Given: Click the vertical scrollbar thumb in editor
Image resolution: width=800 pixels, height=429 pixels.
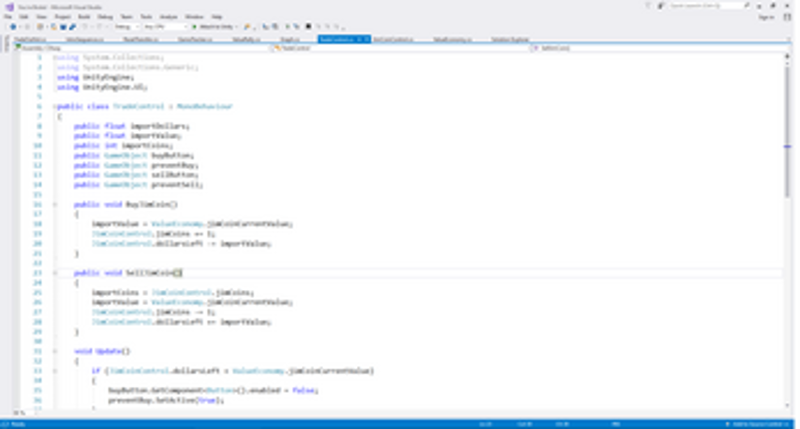Looking at the screenshot, I should click(788, 130).
